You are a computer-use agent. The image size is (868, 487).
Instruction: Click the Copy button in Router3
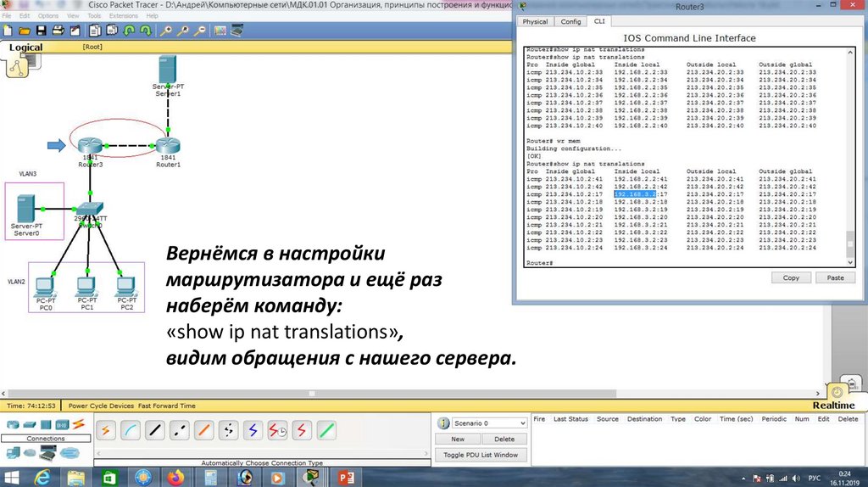coord(791,277)
